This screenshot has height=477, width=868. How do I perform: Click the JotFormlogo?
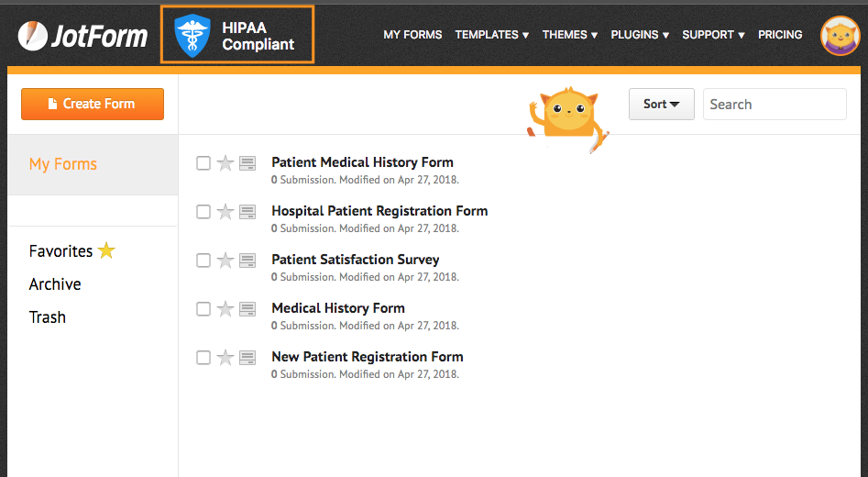click(83, 36)
